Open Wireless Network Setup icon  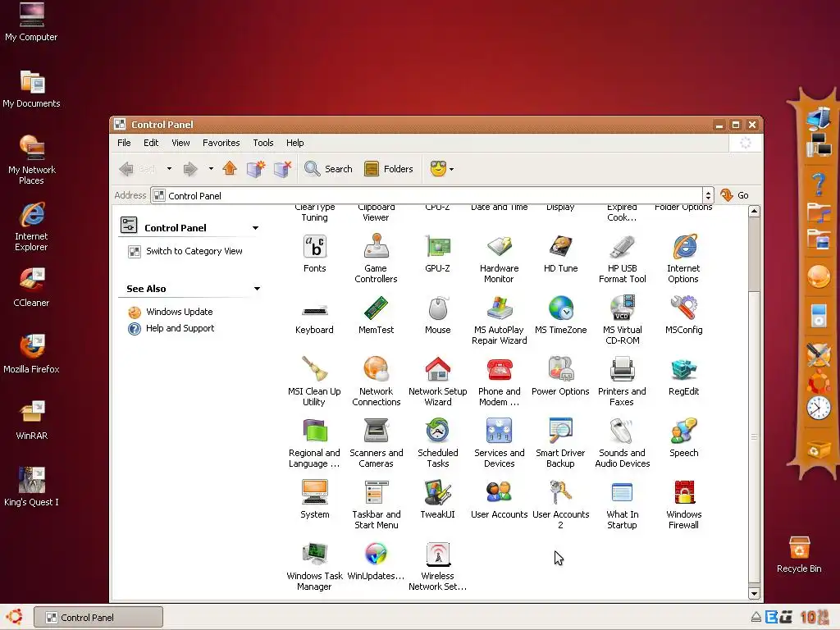tap(437, 566)
